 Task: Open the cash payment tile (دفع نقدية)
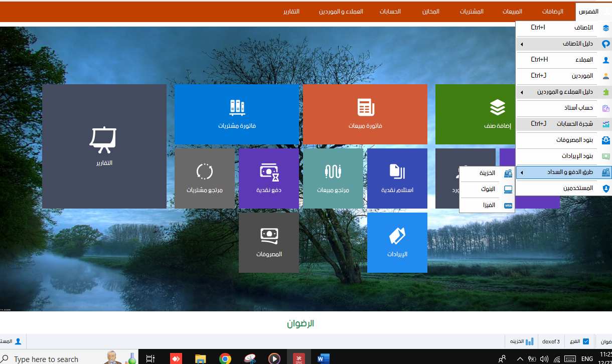click(268, 178)
